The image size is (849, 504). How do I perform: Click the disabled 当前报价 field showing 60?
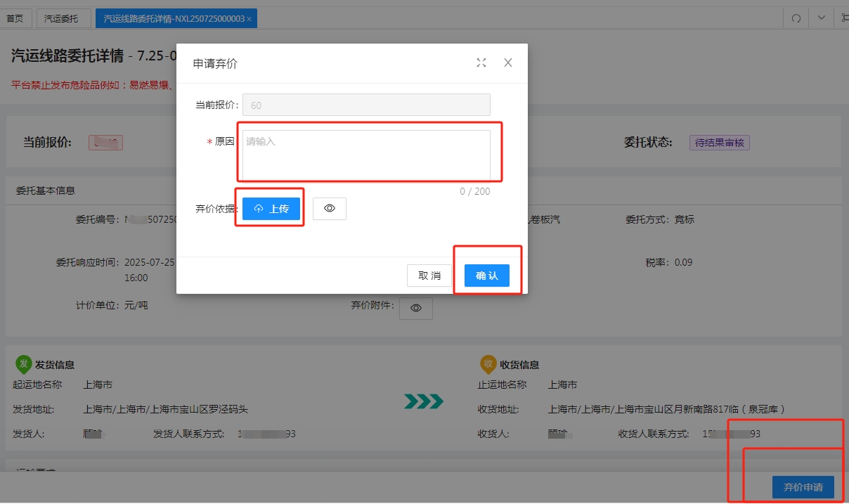pos(366,105)
